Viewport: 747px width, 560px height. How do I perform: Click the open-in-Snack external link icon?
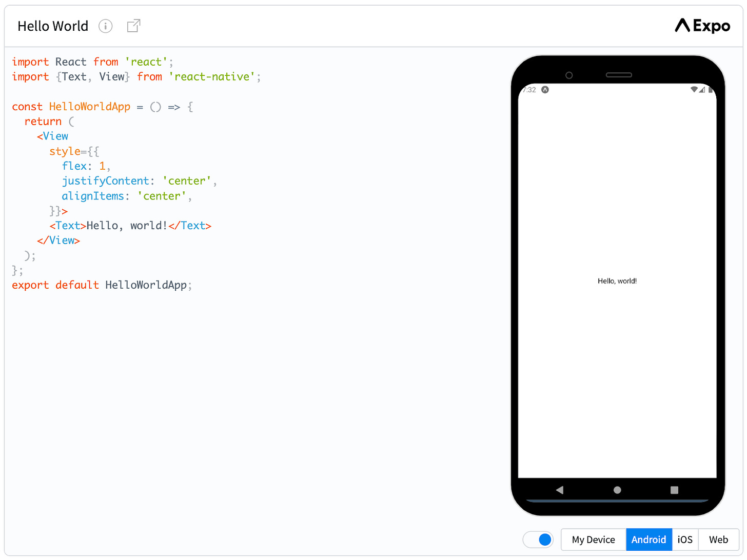tap(133, 26)
